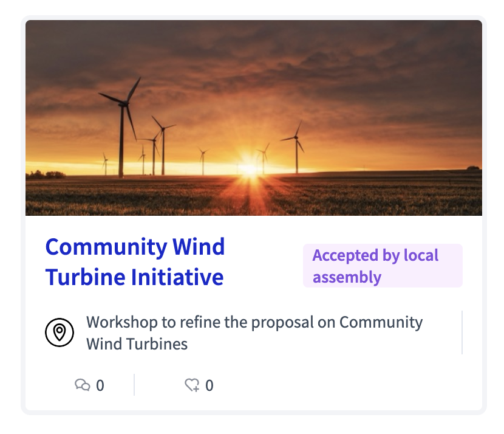Open the wind turbine sunset cover image

[x=254, y=118]
